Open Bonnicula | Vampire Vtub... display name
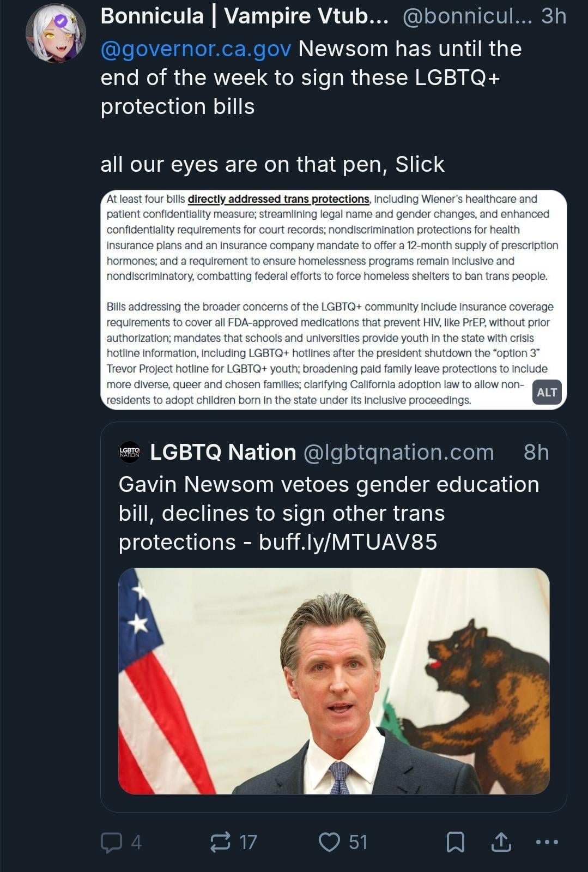 [245, 16]
